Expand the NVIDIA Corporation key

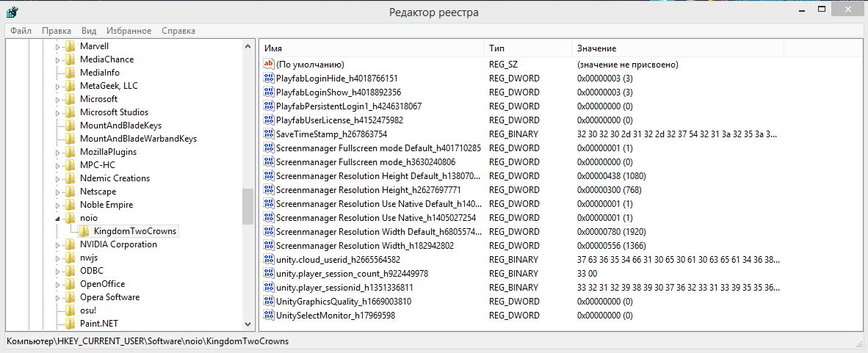[57, 244]
